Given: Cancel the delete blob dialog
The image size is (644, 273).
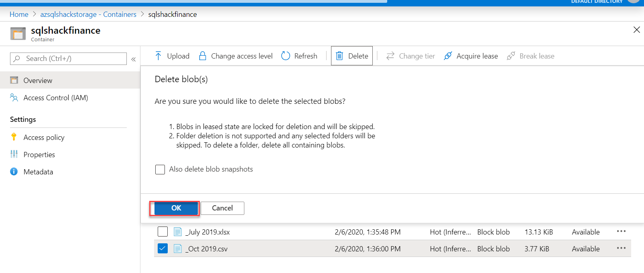Looking at the screenshot, I should 222,208.
